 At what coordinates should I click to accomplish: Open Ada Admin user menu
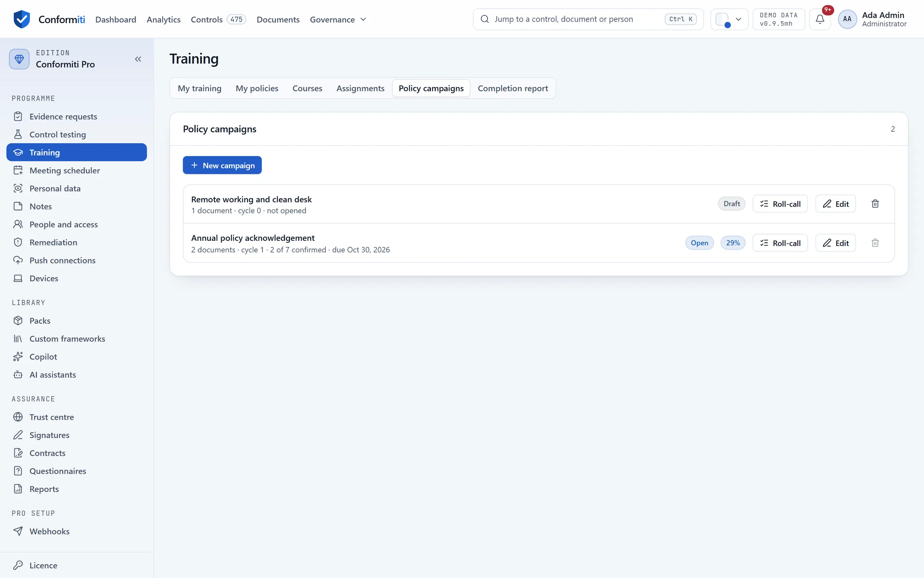click(872, 19)
